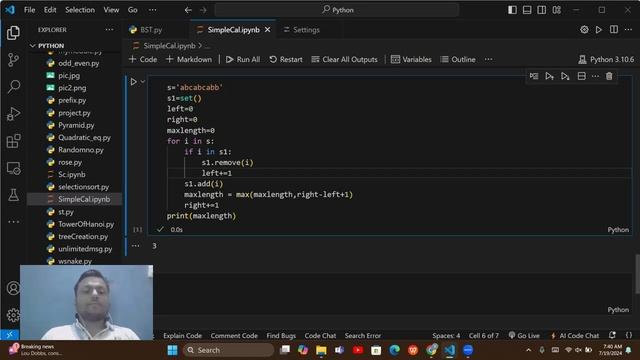Screen dimensions: 640x360
Task: Add a new Code cell
Action: pos(143,60)
